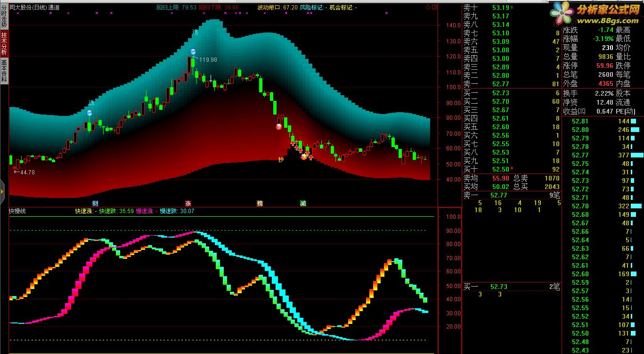
Task: Select the 买二 52.70 order row
Action: point(512,101)
